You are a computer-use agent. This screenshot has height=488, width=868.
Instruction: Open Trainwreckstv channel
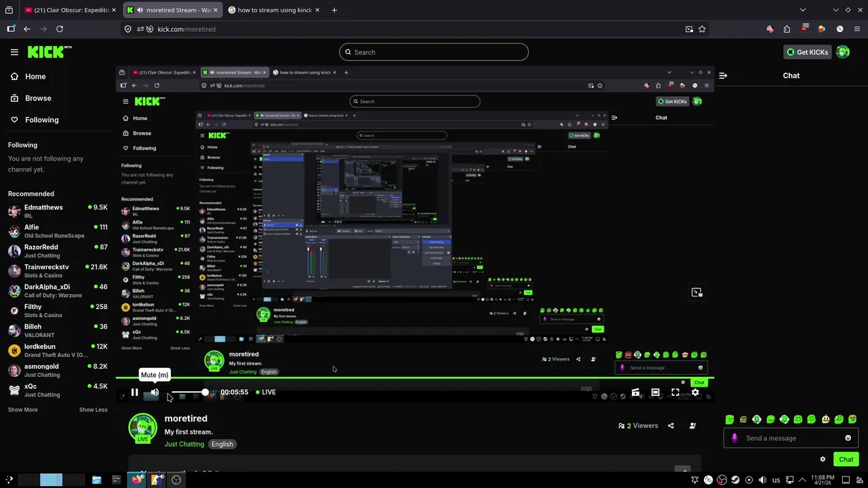tap(58, 270)
